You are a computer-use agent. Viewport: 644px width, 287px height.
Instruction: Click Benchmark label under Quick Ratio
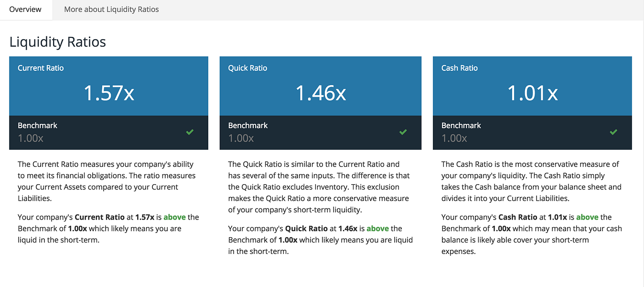coord(247,125)
